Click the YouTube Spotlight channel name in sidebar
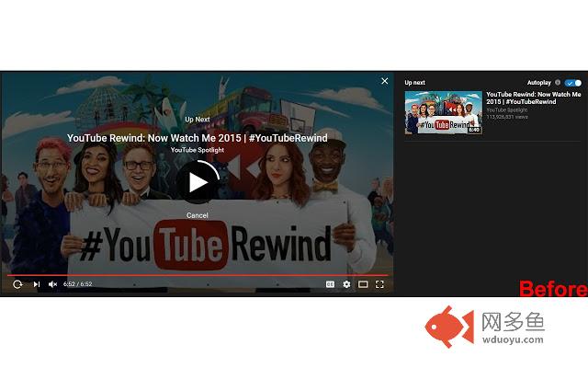 (x=506, y=110)
